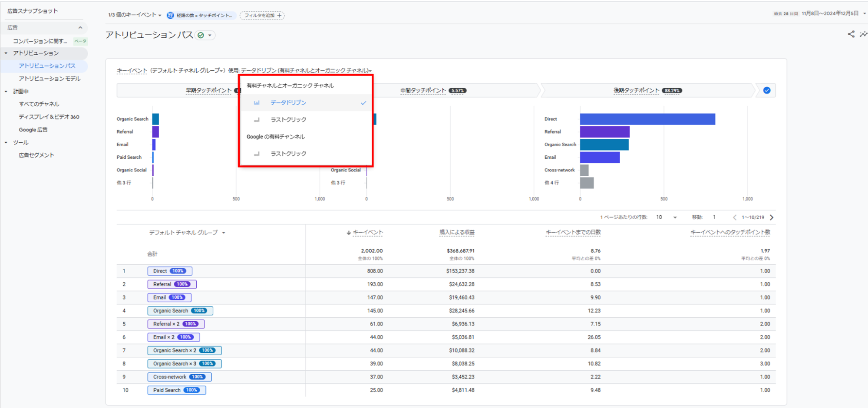Open アトリビューション パス sidebar item
Image resolution: width=868 pixels, height=408 pixels.
pyautogui.click(x=47, y=66)
